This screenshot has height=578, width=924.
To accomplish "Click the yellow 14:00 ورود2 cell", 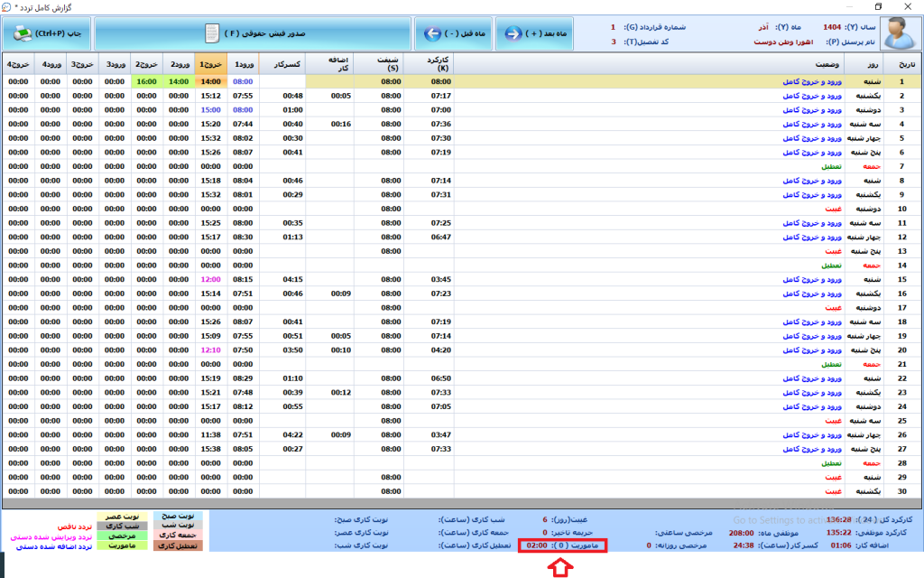I will (179, 81).
